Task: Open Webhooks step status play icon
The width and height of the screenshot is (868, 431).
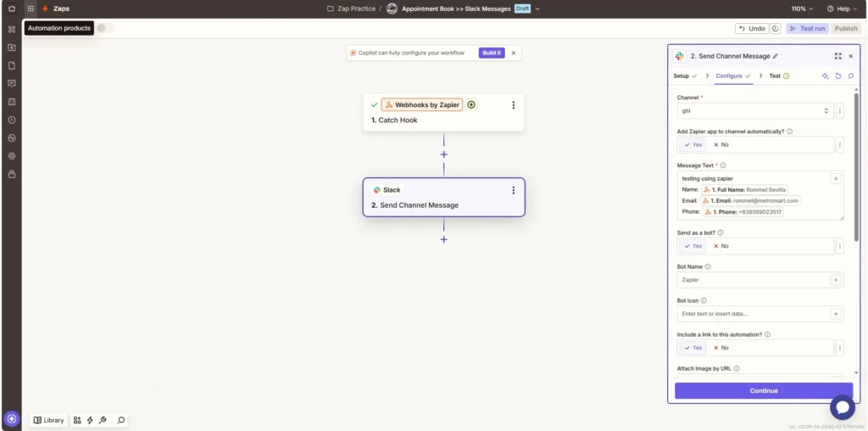Action: tap(471, 104)
